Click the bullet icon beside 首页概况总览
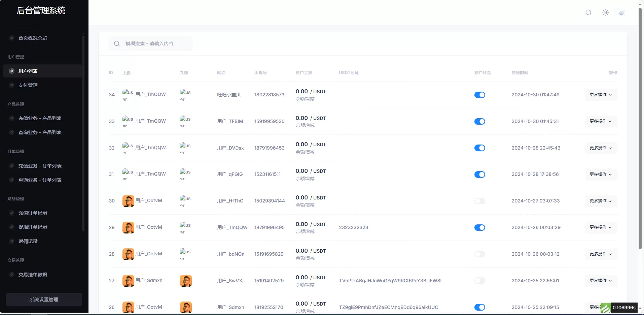 point(12,38)
